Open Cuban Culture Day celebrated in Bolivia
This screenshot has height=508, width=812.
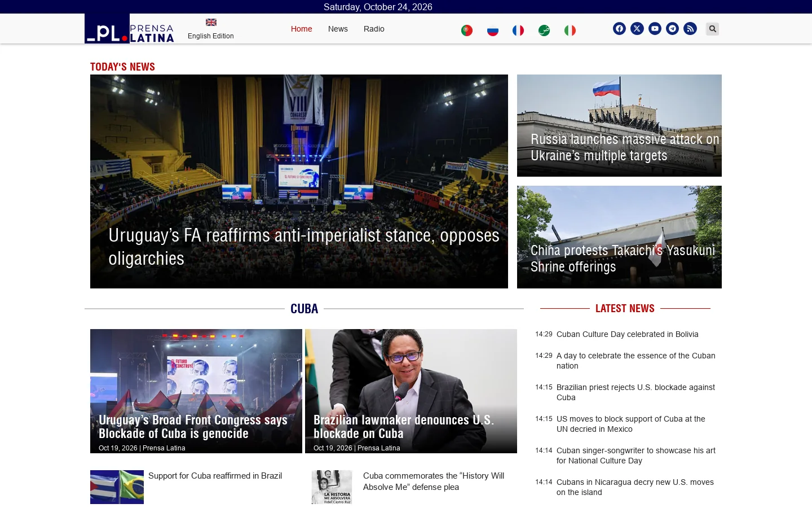click(628, 334)
